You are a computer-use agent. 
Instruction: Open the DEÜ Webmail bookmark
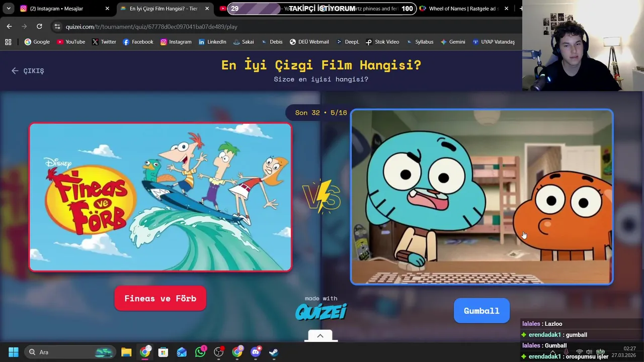click(308, 42)
